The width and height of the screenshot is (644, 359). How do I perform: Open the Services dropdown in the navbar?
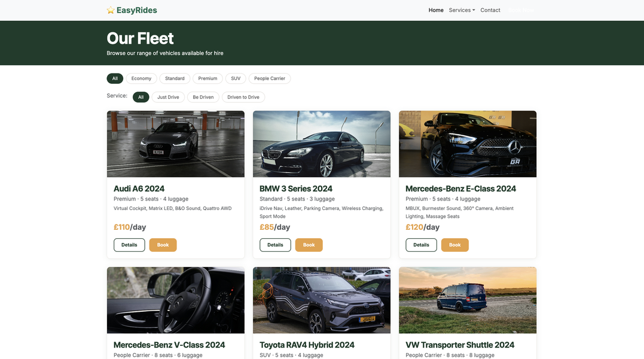tap(461, 10)
